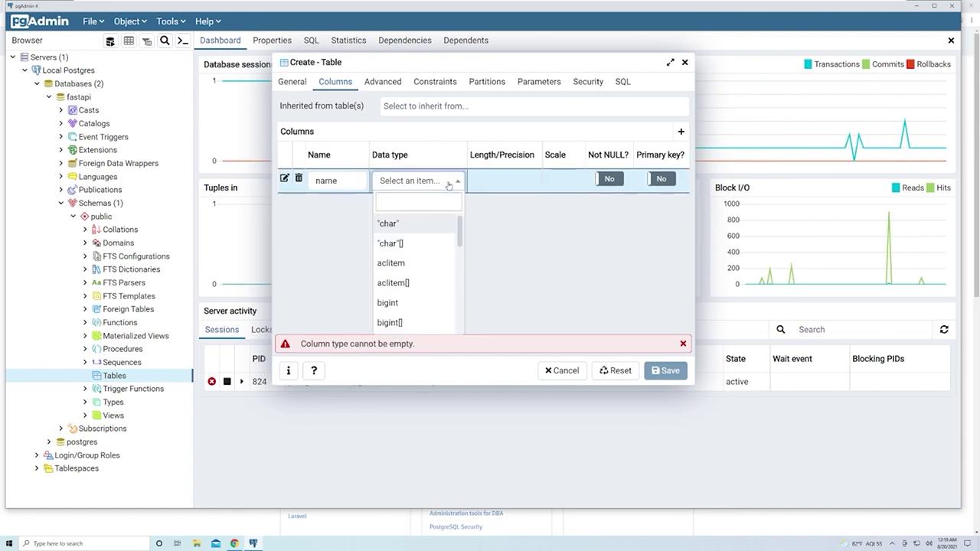980x551 pixels.
Task: Open the Parameters tab
Action: pos(539,82)
